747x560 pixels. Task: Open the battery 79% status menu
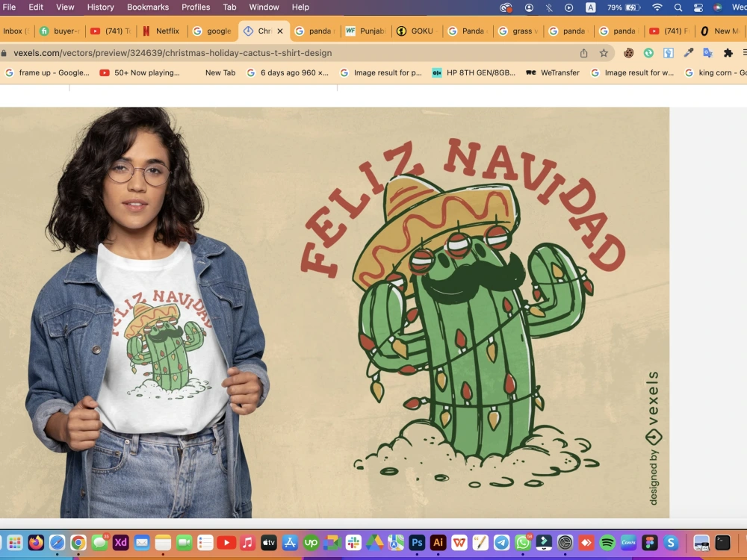pos(623,7)
